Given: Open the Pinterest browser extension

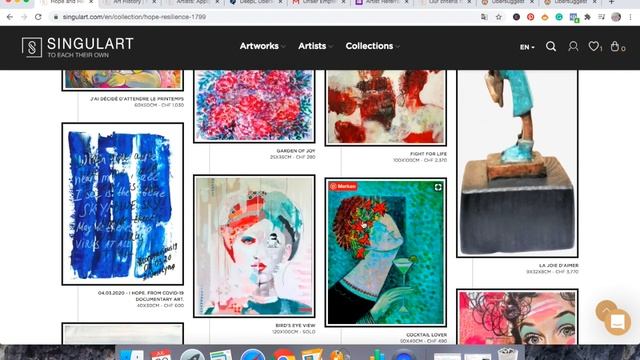Looking at the screenshot, I should coord(531,17).
